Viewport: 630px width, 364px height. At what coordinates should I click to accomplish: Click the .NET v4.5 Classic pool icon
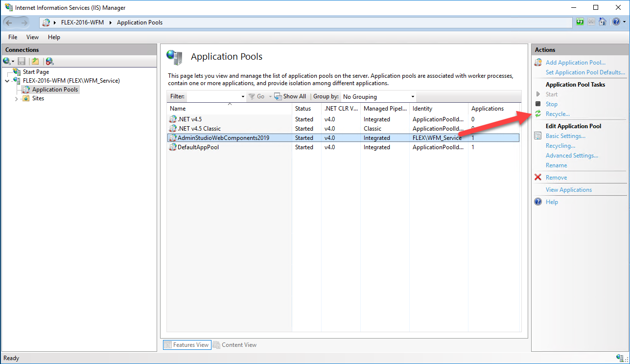(x=172, y=128)
